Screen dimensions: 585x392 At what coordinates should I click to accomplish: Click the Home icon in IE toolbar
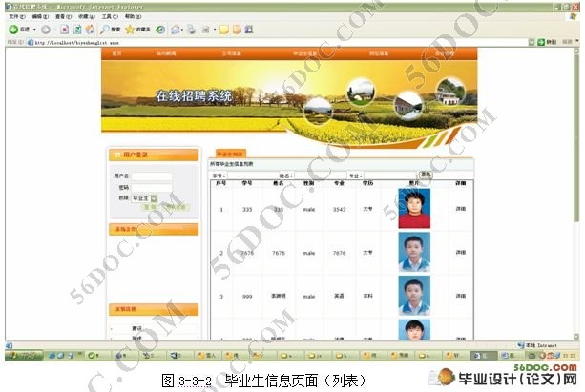point(90,30)
